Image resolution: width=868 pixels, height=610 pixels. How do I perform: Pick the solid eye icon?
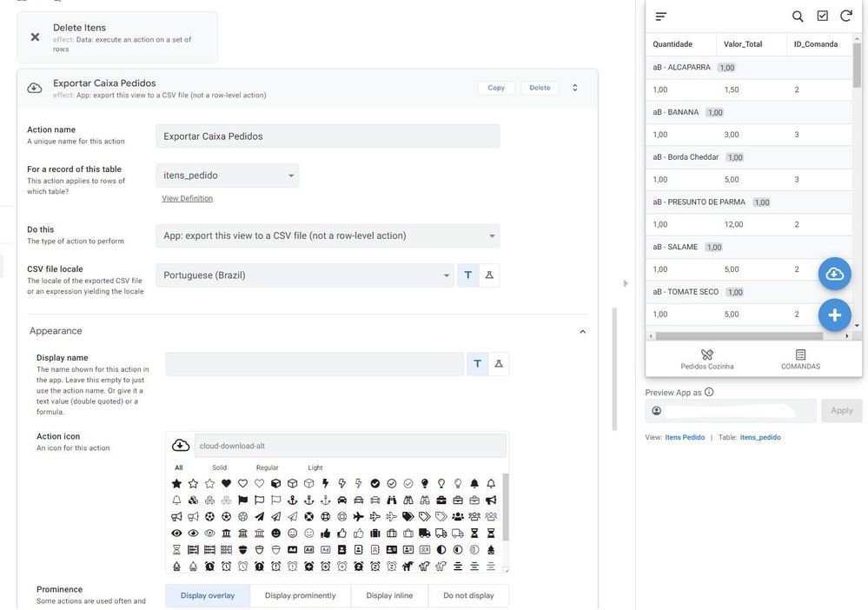click(176, 534)
